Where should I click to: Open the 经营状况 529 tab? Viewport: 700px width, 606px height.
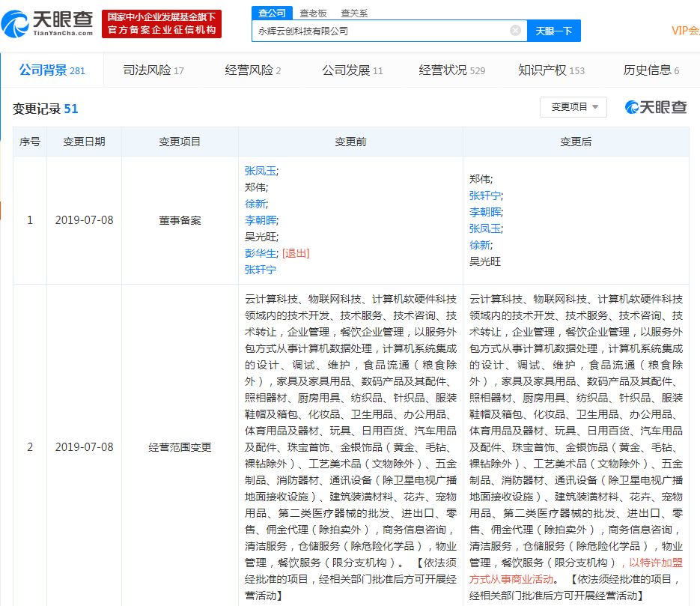(x=451, y=70)
